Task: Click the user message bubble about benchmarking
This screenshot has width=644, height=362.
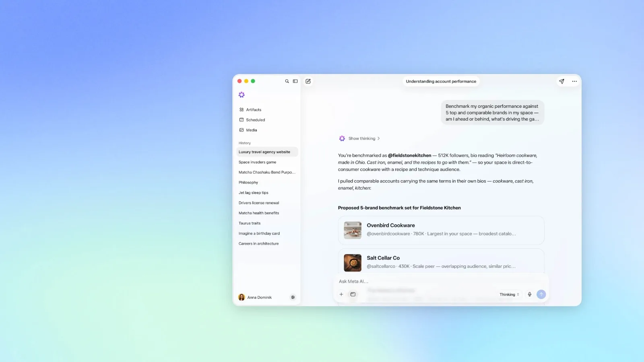Action: pos(492,113)
